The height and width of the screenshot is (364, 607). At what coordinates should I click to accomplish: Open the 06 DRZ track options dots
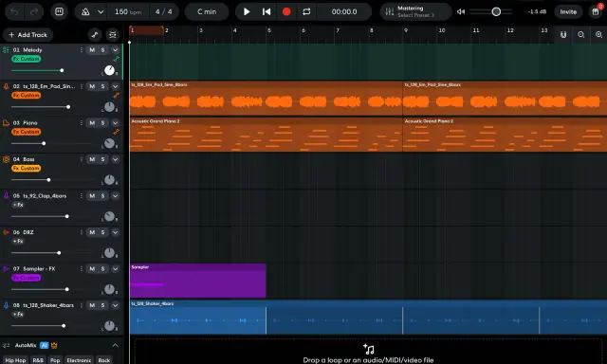coord(82,232)
